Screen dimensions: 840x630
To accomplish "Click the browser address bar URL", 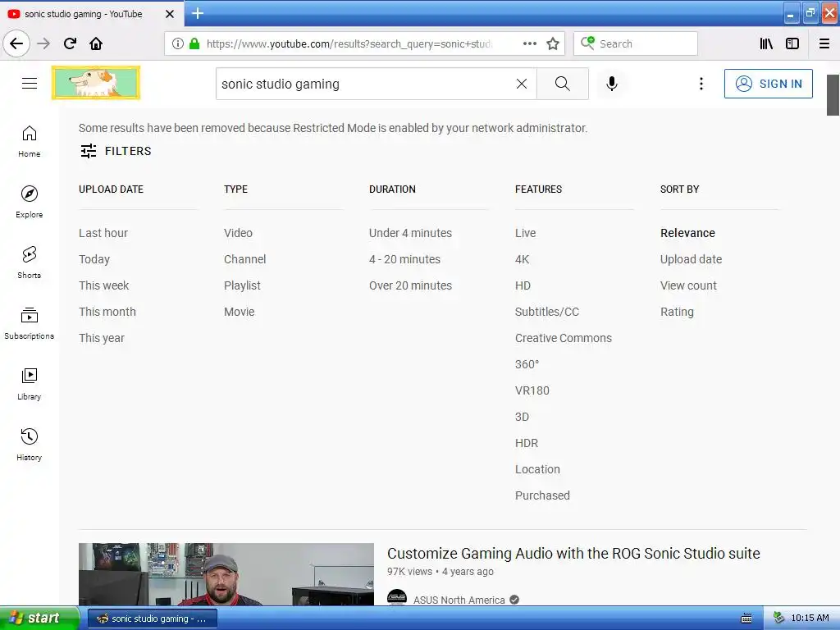I will pos(349,44).
